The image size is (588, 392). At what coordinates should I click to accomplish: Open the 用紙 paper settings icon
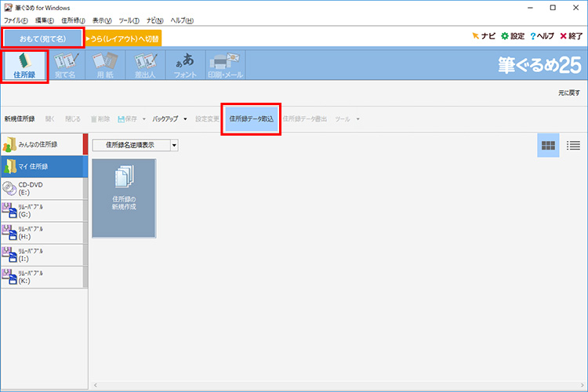click(x=106, y=66)
